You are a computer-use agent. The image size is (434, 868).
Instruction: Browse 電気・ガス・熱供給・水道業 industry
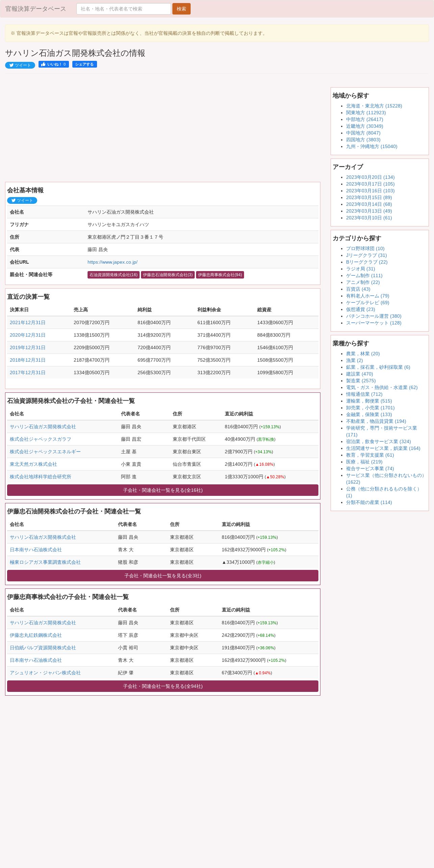[382, 387]
